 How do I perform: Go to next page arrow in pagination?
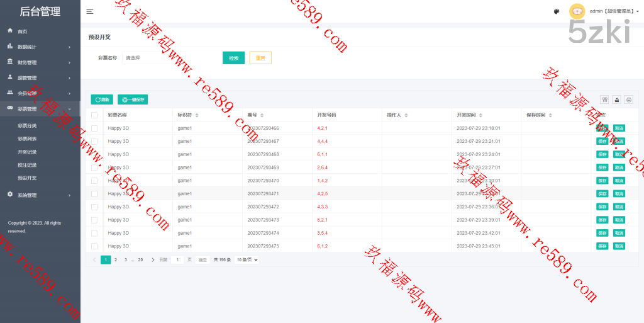click(153, 259)
